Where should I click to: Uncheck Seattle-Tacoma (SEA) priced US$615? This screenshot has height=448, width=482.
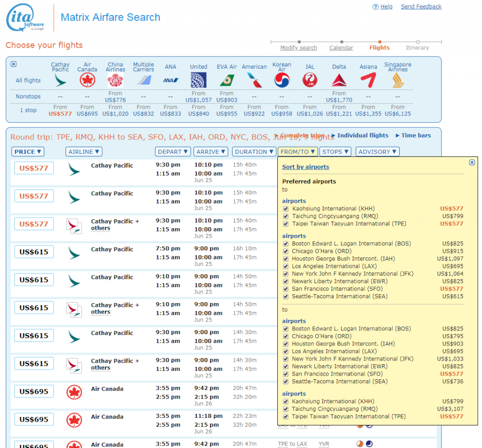286,296
